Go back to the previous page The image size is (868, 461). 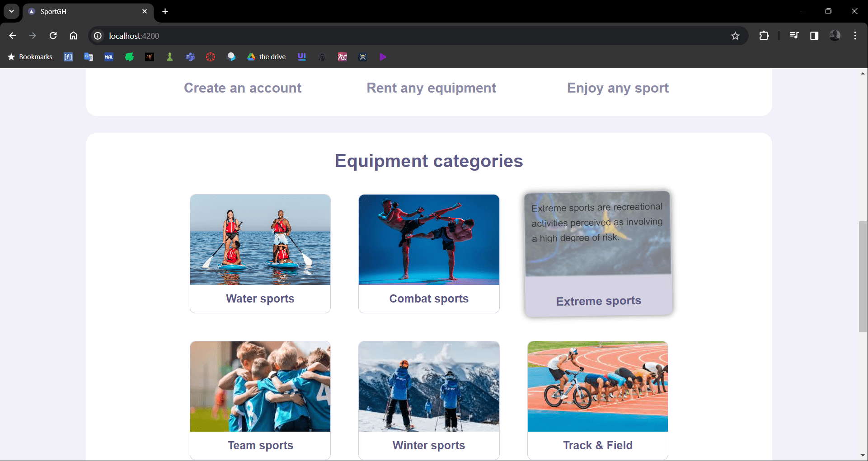(13, 36)
